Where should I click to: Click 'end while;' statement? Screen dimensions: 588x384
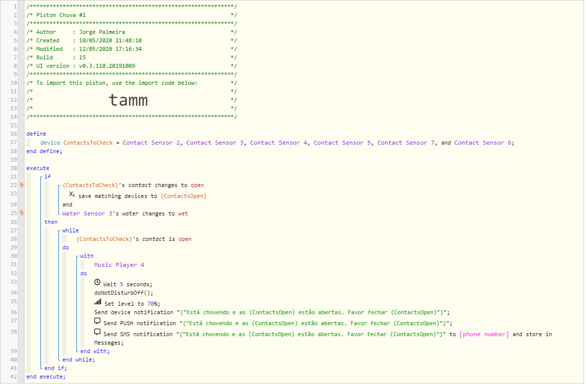(x=79, y=360)
